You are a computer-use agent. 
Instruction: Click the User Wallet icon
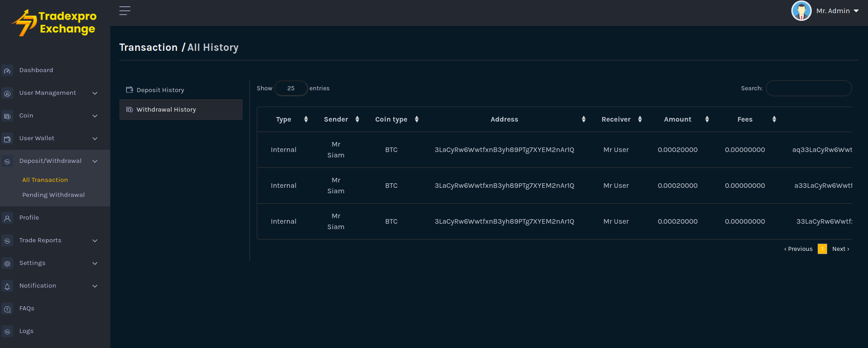(7, 139)
